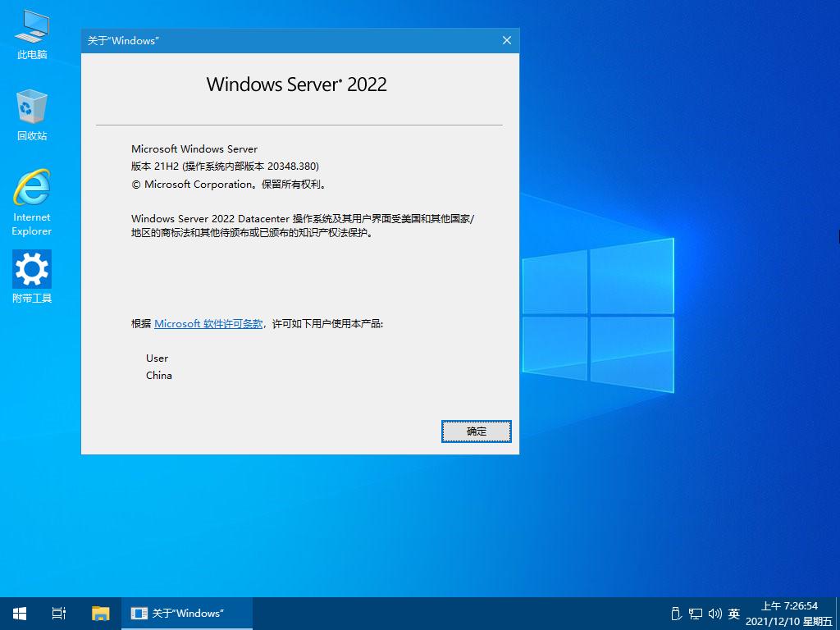The height and width of the screenshot is (630, 840).
Task: Click the Windows Server 2022 Datacenter paragraph
Action: [303, 226]
